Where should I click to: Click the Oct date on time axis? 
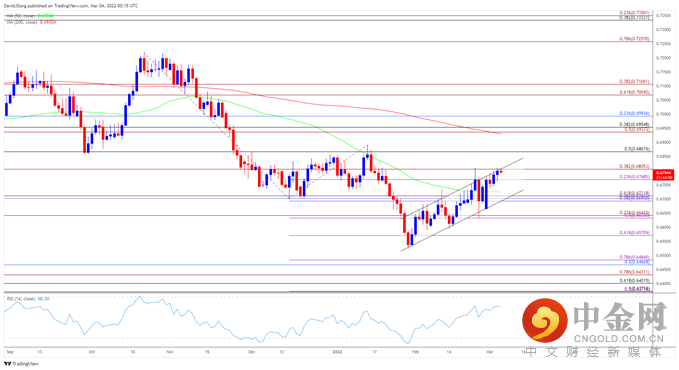[92, 352]
